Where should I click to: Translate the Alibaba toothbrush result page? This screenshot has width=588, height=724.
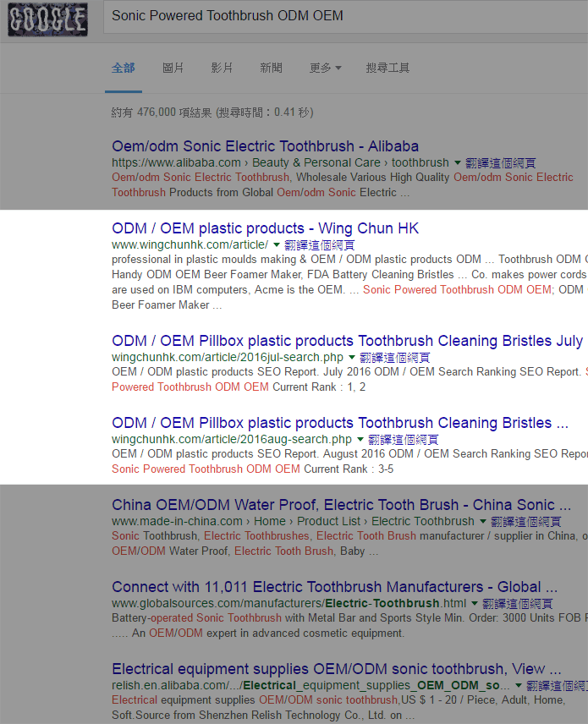point(501,163)
